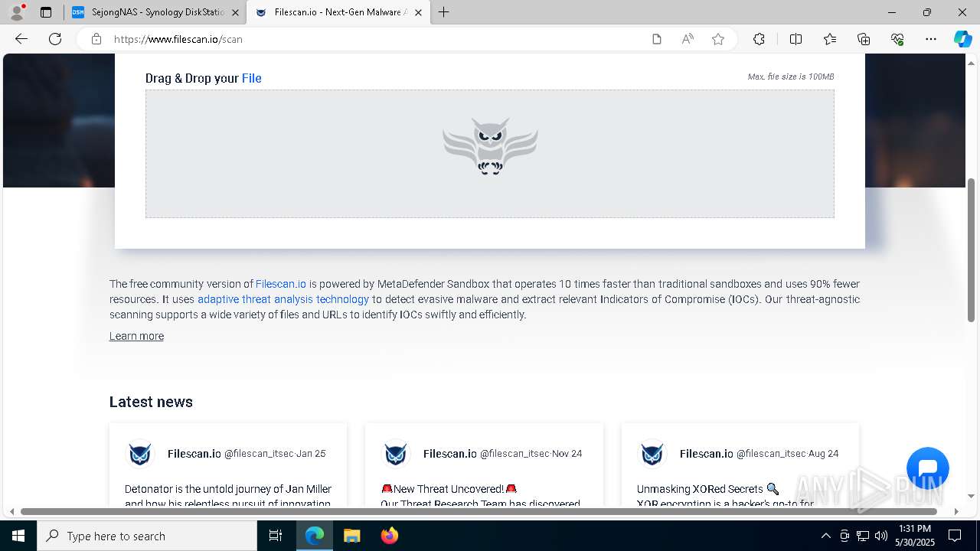
Task: Open Windows Start menu
Action: (18, 536)
